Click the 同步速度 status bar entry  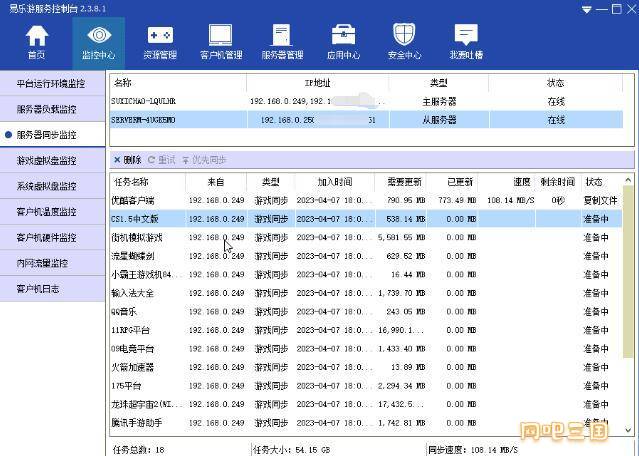(473, 450)
